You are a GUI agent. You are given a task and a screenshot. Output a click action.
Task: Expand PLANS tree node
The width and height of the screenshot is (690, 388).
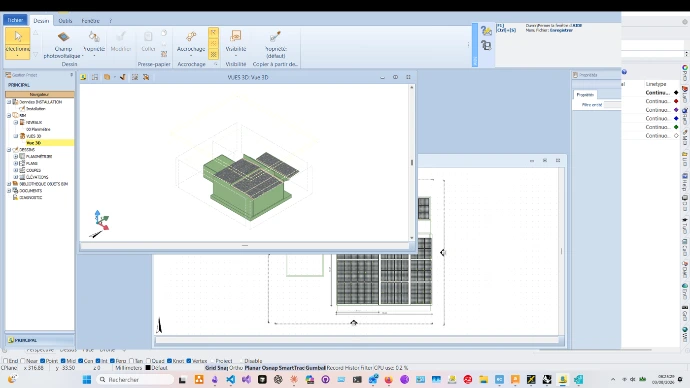pyautogui.click(x=16, y=163)
